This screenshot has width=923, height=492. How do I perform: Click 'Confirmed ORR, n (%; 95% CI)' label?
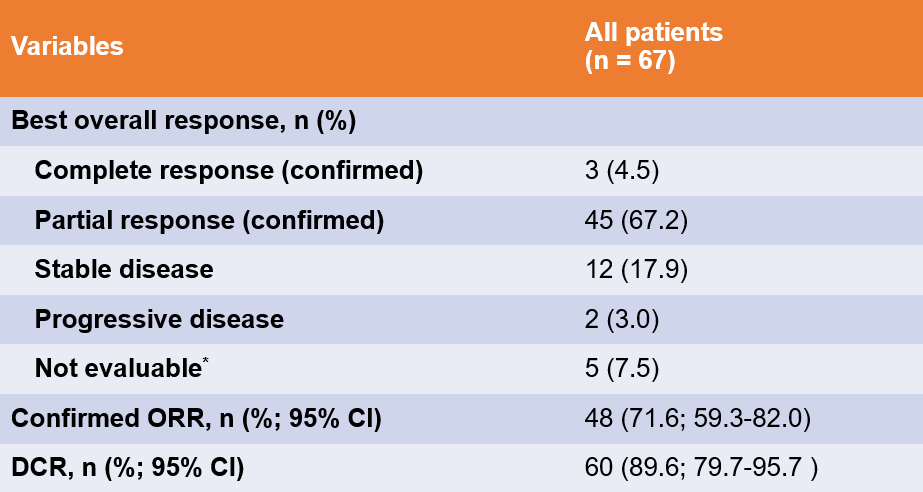click(196, 417)
